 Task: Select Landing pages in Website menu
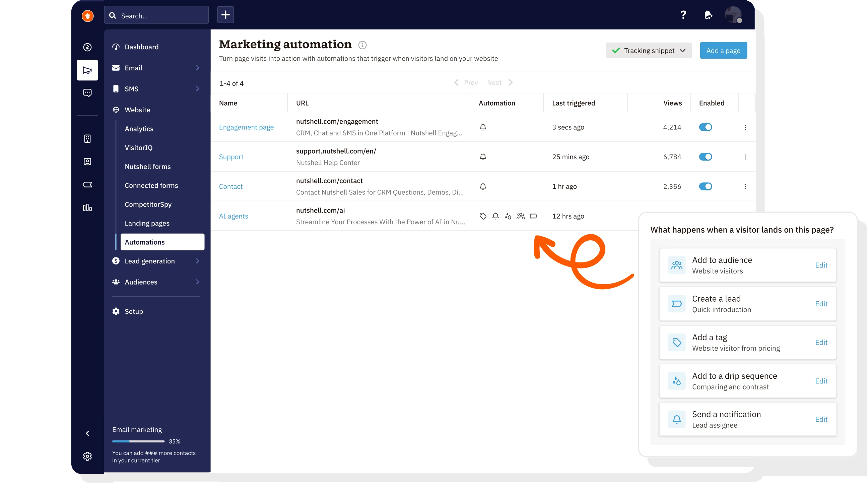coord(147,223)
